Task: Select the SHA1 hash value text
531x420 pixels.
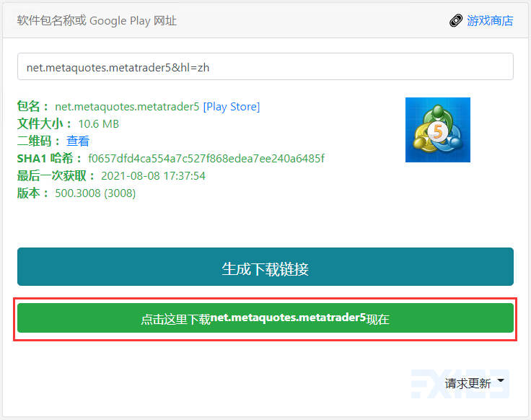Action: [206, 158]
